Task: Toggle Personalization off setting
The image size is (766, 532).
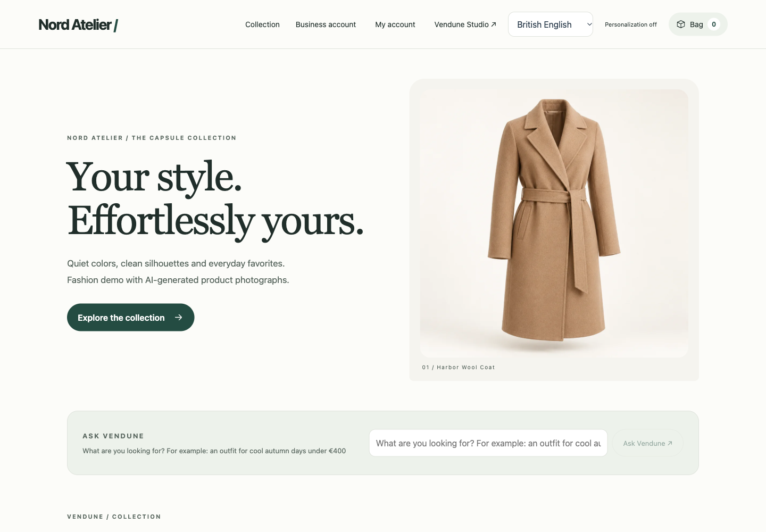Action: (x=631, y=24)
